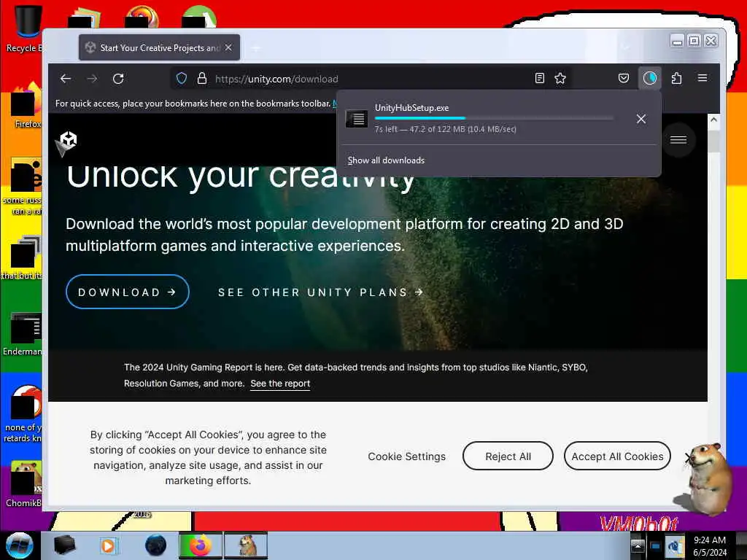The width and height of the screenshot is (747, 560).
Task: Click the network tray icon
Action: (x=656, y=546)
